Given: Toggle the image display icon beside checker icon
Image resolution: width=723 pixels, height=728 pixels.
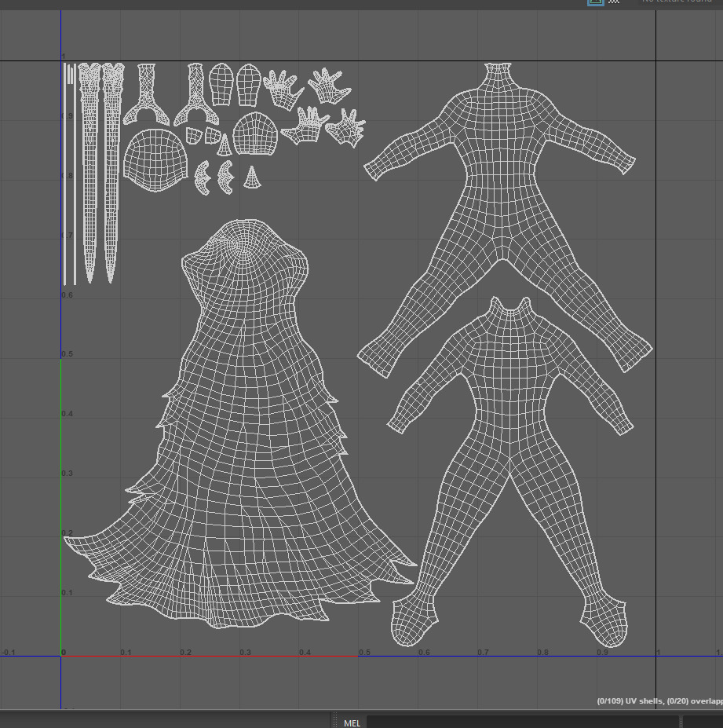Looking at the screenshot, I should click(x=595, y=2).
